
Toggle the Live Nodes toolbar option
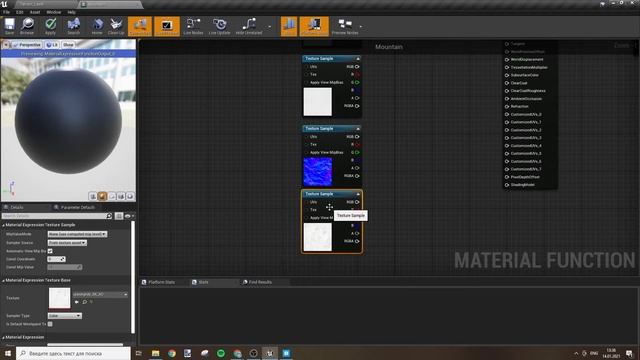[x=193, y=26]
